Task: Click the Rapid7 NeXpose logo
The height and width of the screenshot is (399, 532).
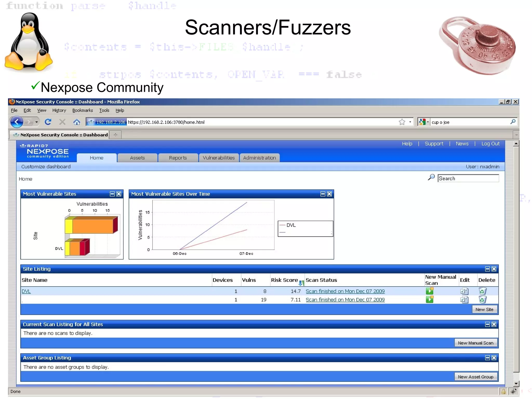Action: coord(45,151)
